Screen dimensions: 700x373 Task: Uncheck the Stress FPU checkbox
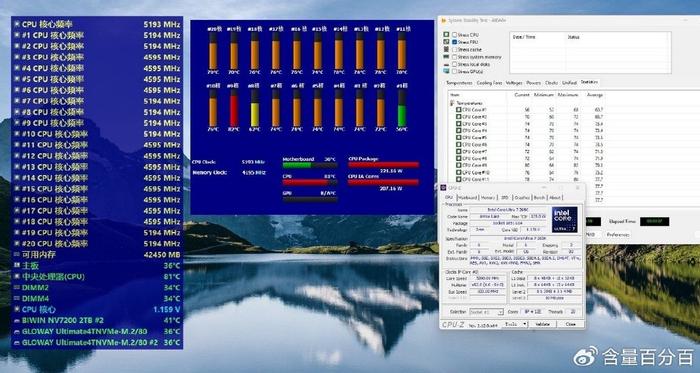pyautogui.click(x=454, y=42)
